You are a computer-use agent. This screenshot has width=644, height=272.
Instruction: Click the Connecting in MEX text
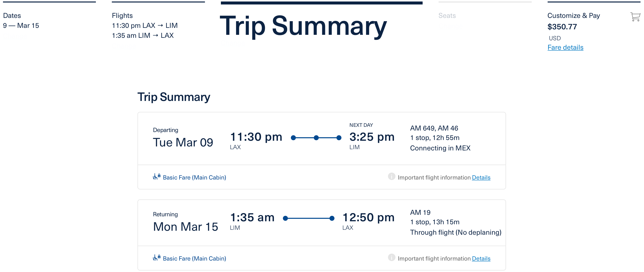point(440,148)
